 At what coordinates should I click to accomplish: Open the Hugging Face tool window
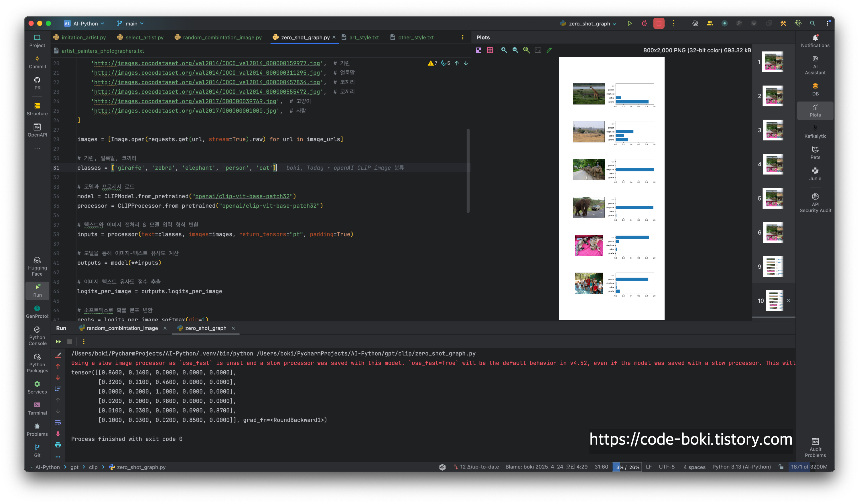click(x=37, y=266)
